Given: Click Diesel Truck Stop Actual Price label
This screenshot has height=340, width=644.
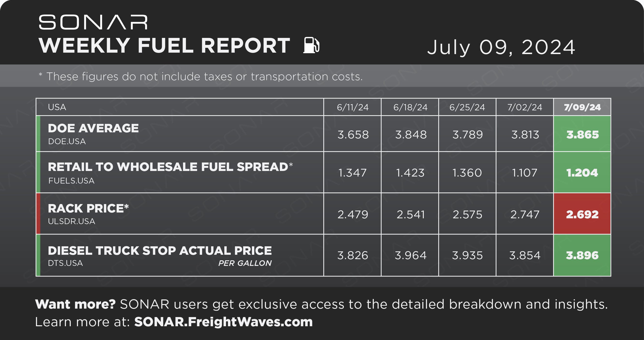Looking at the screenshot, I should click(x=160, y=250).
